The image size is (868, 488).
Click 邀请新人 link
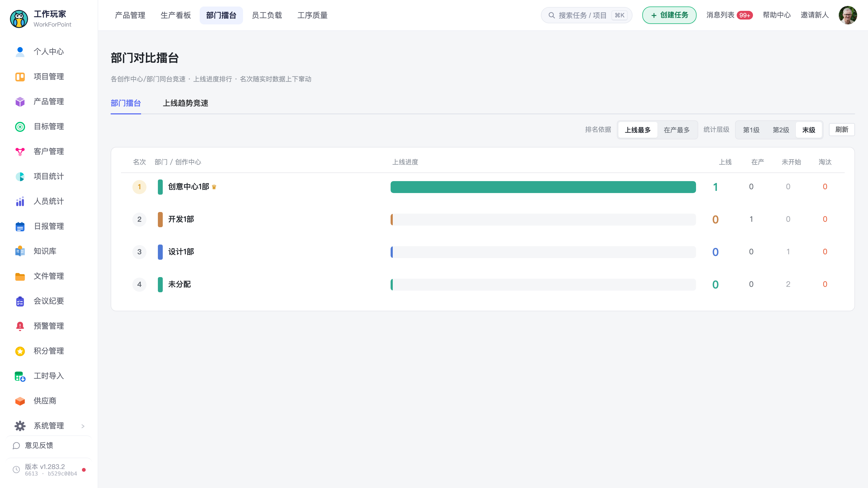[814, 15]
